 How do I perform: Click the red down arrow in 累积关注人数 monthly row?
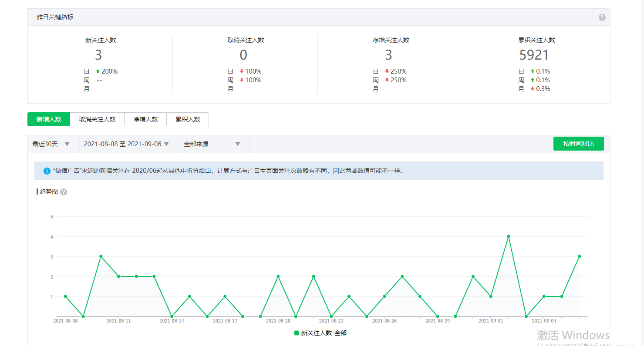(532, 89)
